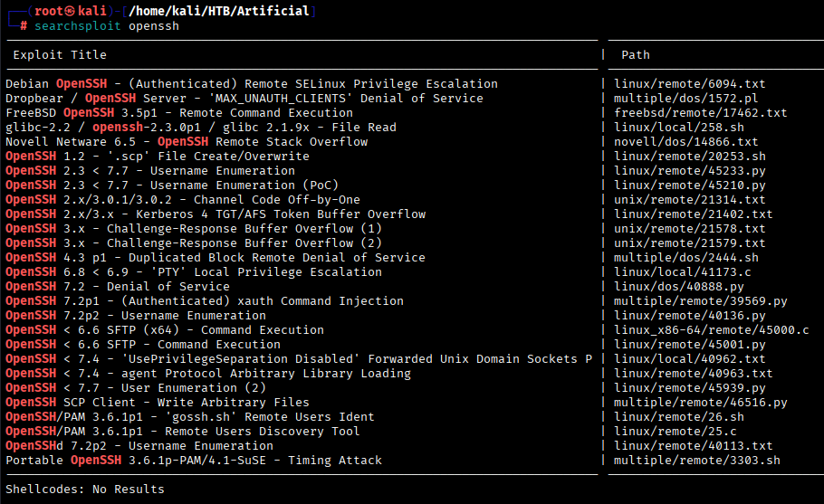This screenshot has width=824, height=504.
Task: Click the xauth Command Injection exploit title
Action: 205,301
